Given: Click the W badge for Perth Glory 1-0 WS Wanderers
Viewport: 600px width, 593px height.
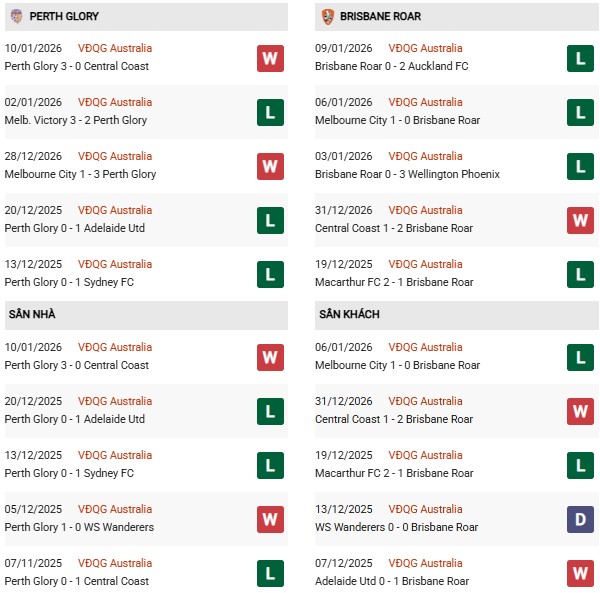Looking at the screenshot, I should (x=270, y=519).
